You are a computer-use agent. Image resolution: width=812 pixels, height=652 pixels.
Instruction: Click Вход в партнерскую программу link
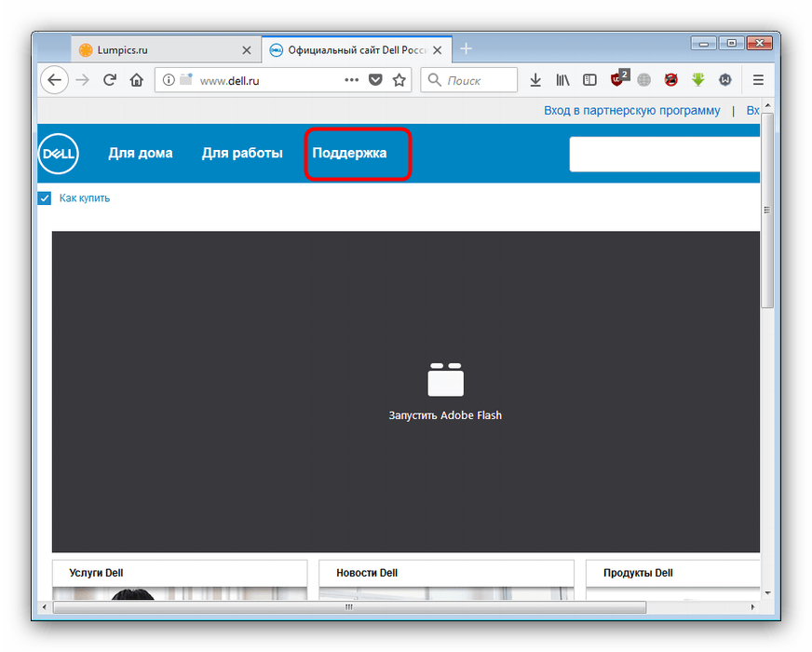pyautogui.click(x=631, y=110)
